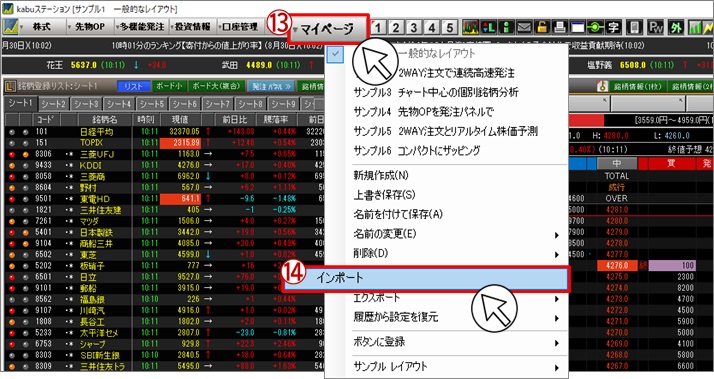
Task: Select インポート menu item
Action: 425,278
